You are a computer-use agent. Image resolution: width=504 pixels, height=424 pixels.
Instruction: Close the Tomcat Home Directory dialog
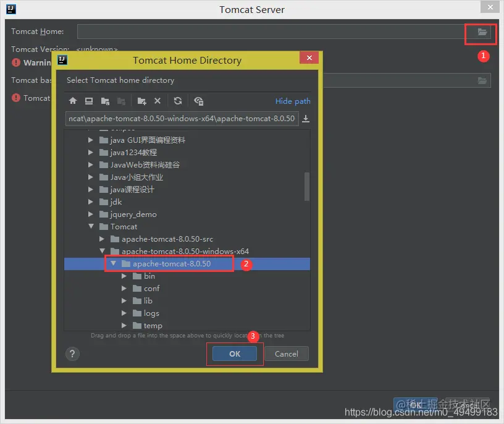tap(309, 57)
